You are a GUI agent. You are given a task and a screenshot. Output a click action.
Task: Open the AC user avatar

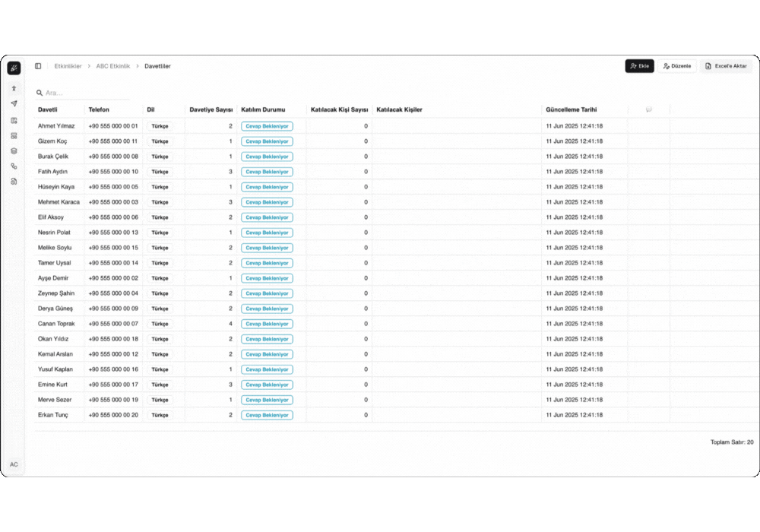tap(14, 464)
